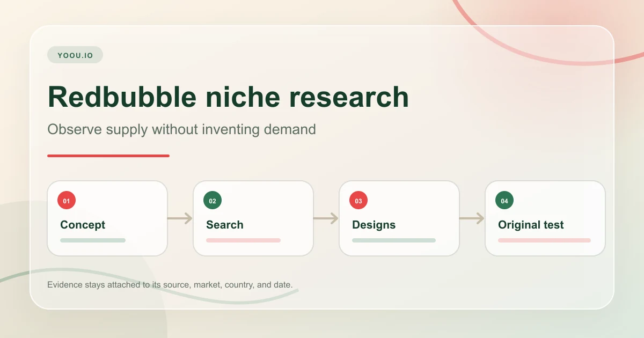This screenshot has height=338, width=644.
Task: Click the footer note about evidence source
Action: pyautogui.click(x=170, y=284)
